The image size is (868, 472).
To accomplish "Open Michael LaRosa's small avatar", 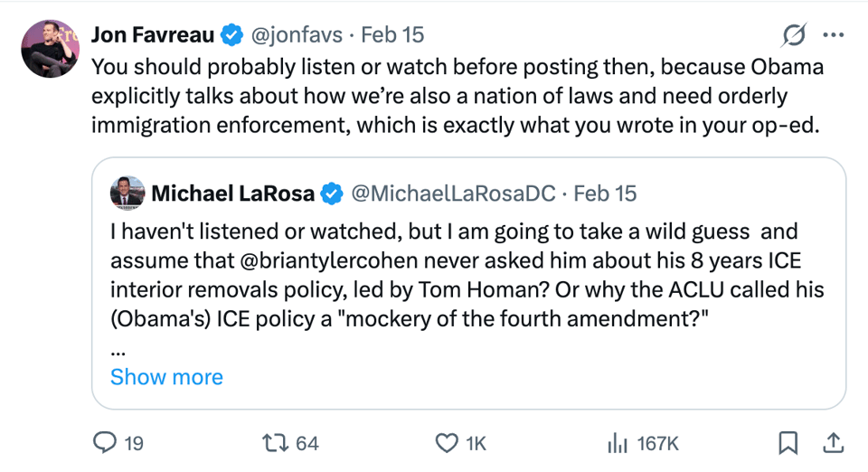I will click(127, 193).
